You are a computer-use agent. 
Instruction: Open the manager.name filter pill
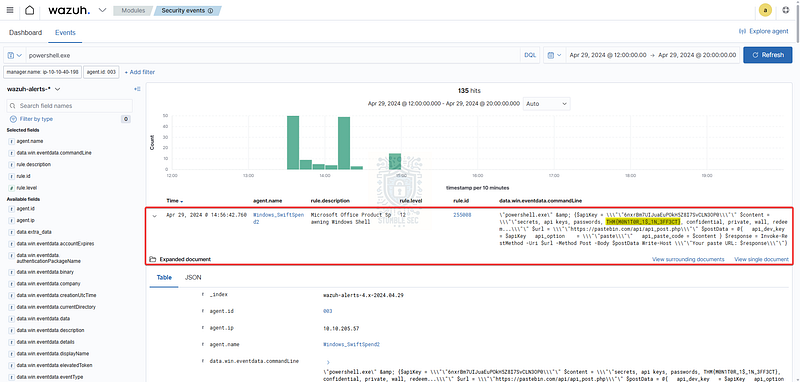pos(43,72)
